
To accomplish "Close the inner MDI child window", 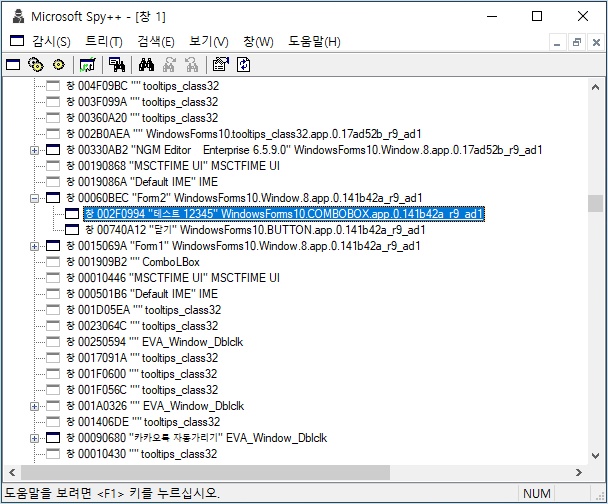I will 596,42.
